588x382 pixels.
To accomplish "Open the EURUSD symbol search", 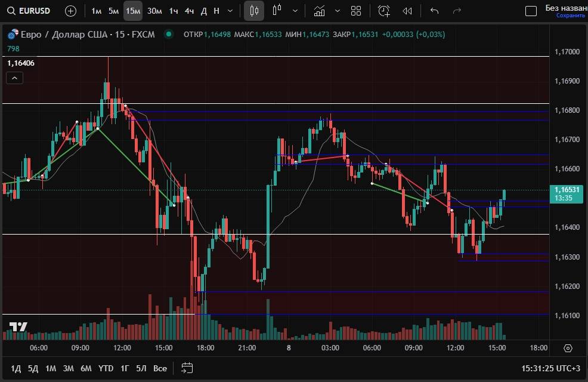I will [x=30, y=11].
